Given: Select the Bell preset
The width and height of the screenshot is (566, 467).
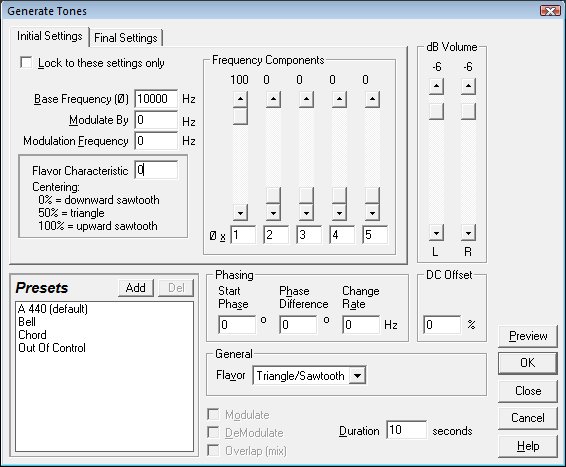Looking at the screenshot, I should click(27, 322).
